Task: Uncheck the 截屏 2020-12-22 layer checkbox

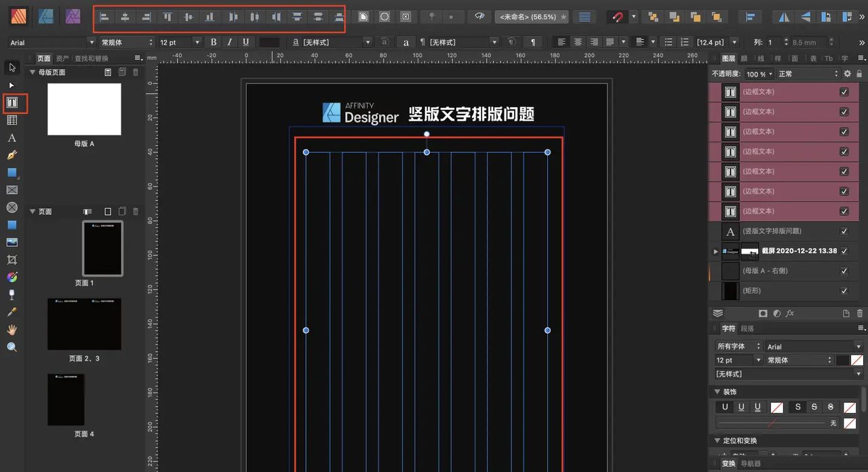Action: [844, 251]
